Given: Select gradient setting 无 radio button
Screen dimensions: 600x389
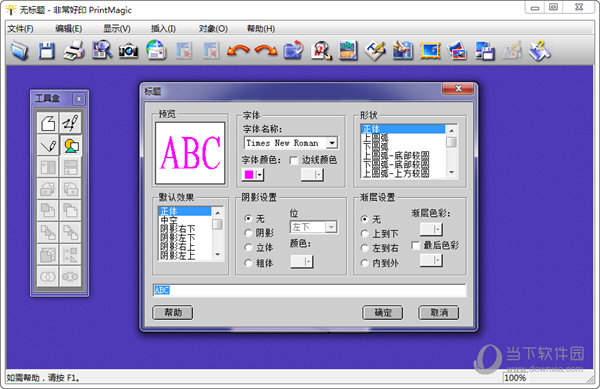Looking at the screenshot, I should point(364,219).
